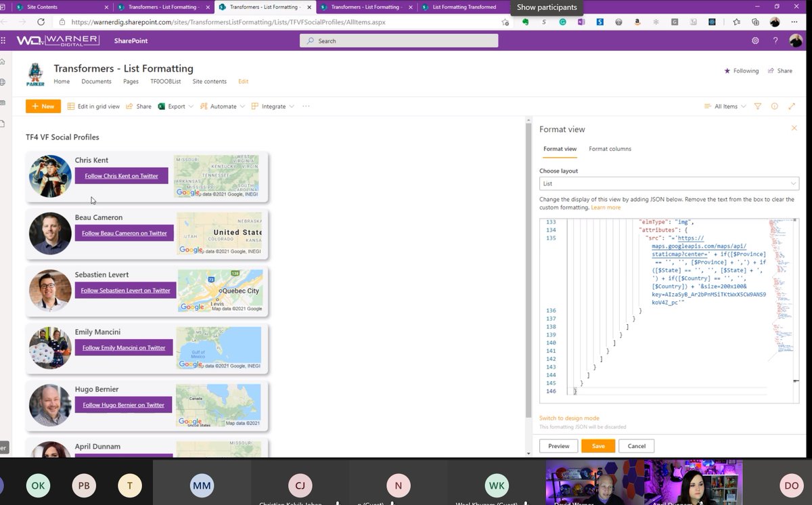Click the browser Refresh icon

41,22
